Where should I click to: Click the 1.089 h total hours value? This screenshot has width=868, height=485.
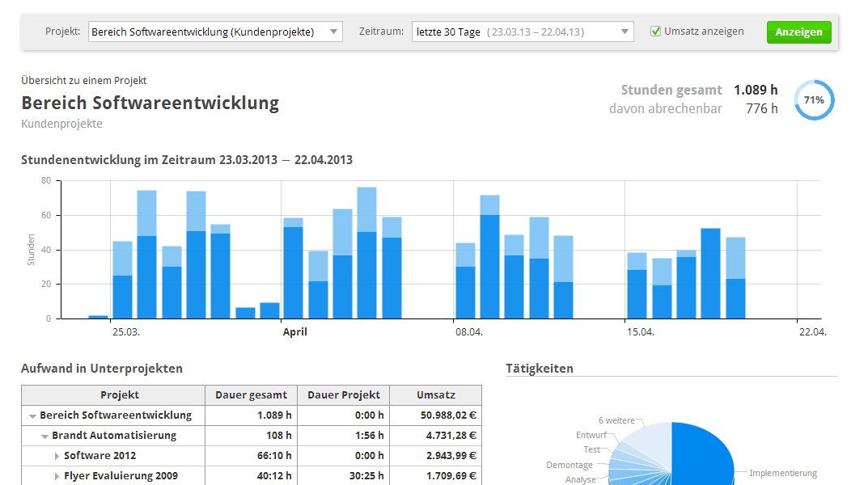[x=756, y=90]
